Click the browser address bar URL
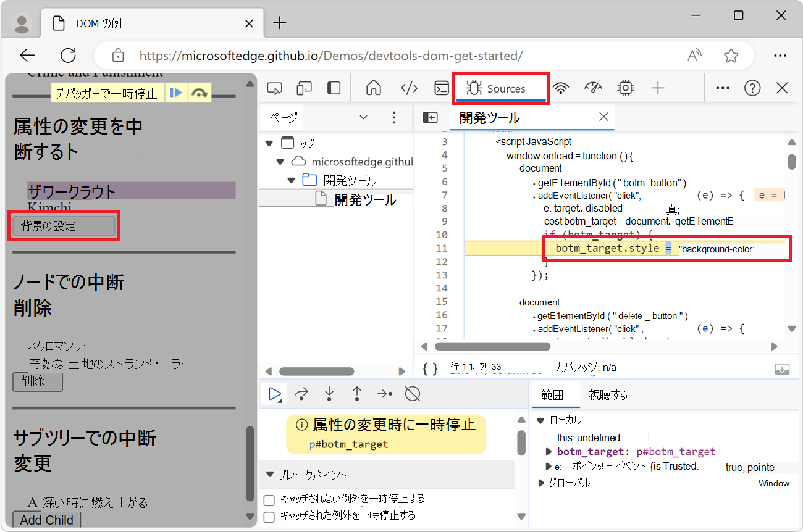The image size is (803, 532). pyautogui.click(x=330, y=56)
